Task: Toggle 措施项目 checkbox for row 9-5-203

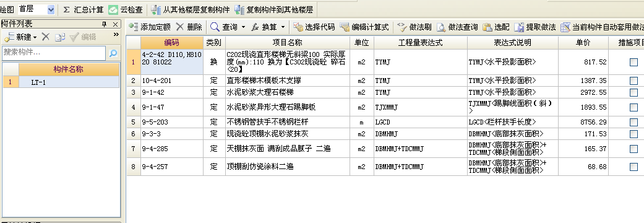Action: pos(633,122)
